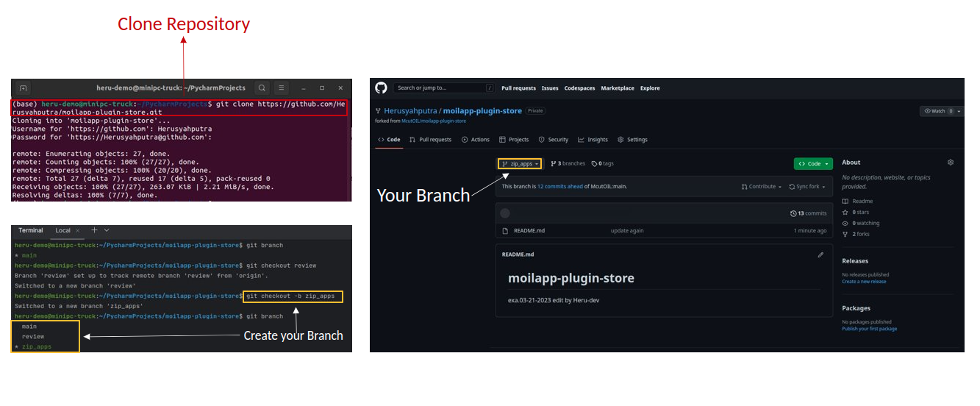980x406 pixels.
Task: Open the Packages heading link
Action: pyautogui.click(x=856, y=308)
